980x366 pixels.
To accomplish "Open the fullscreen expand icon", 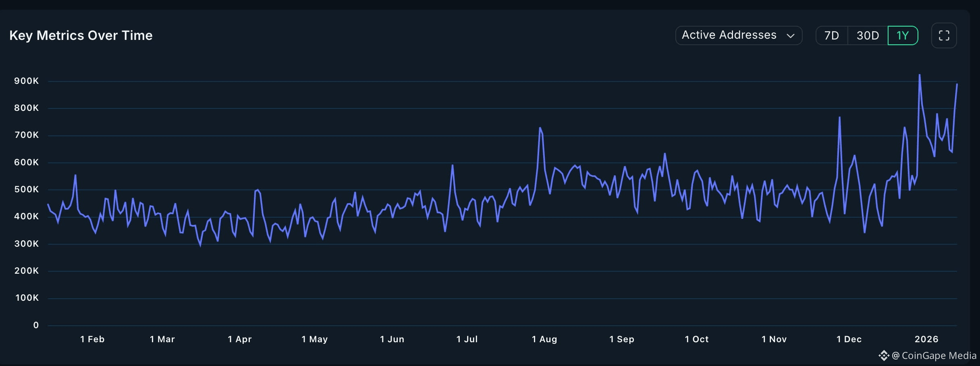I will point(945,35).
